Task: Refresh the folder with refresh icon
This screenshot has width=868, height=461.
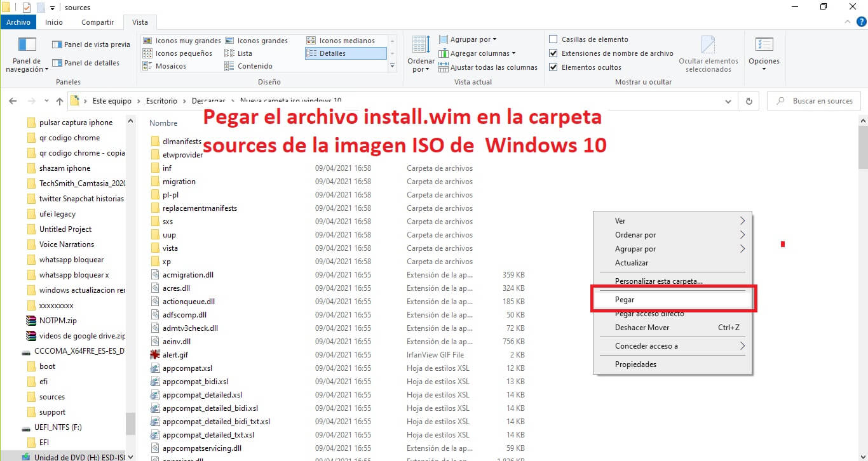Action: [x=749, y=101]
